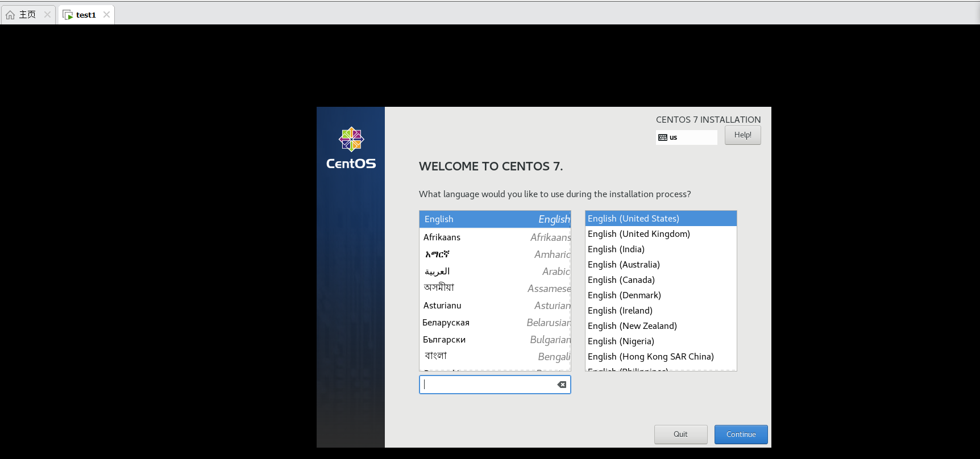Select English (Denmark) locale
This screenshot has height=459, width=980.
pos(661,295)
